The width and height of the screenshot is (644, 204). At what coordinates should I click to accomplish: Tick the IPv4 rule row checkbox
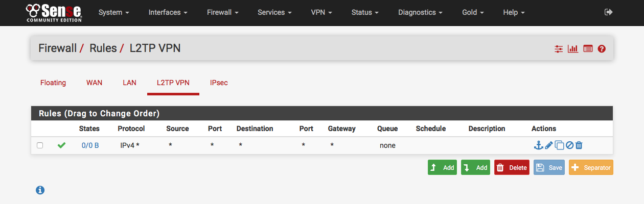point(40,145)
